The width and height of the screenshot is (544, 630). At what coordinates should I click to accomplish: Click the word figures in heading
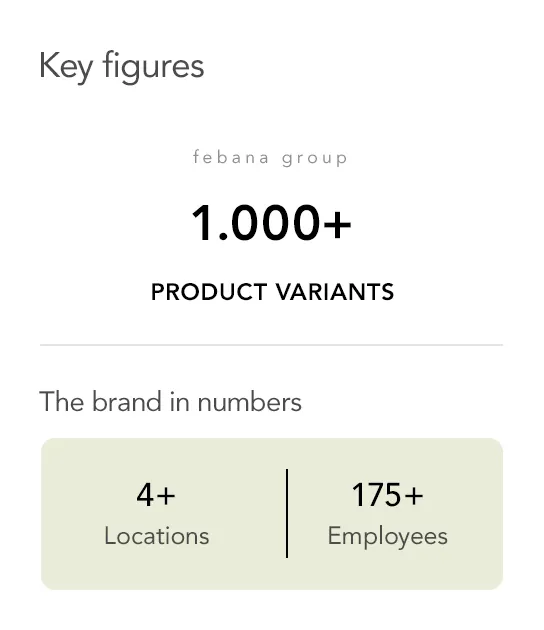pyautogui.click(x=154, y=66)
